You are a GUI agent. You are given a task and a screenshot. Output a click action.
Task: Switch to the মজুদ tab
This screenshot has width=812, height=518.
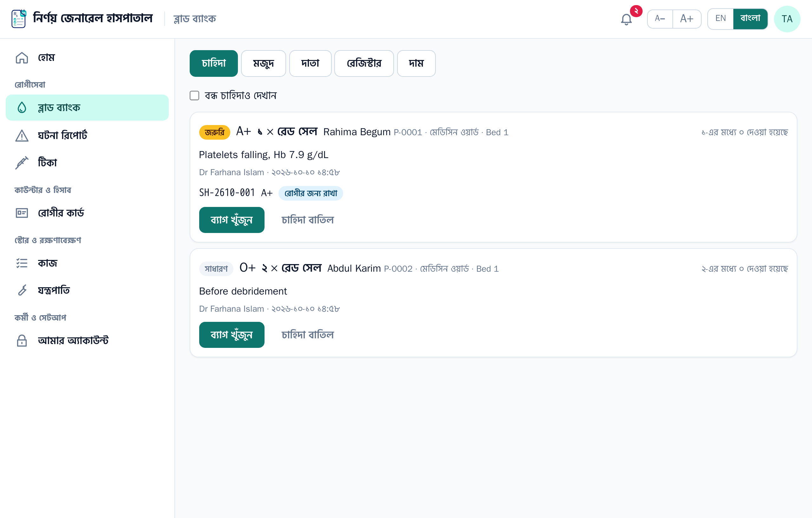[263, 63]
